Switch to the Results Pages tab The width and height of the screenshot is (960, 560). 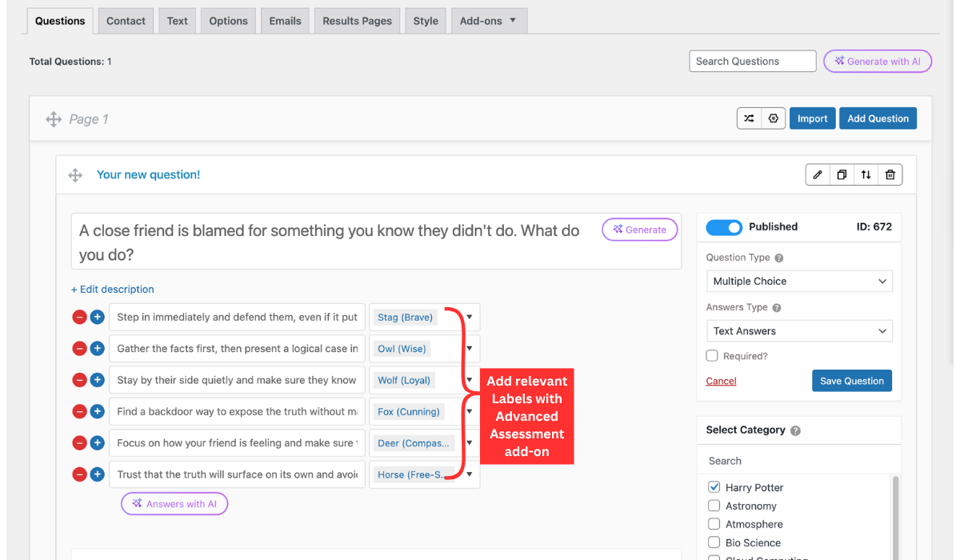point(357,21)
